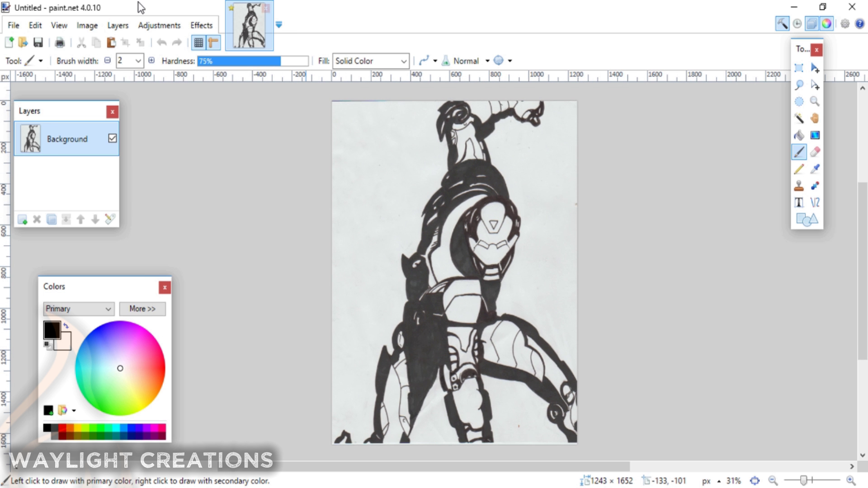Select the Lasso Select tool
Screen dimensions: 868x488
point(799,84)
